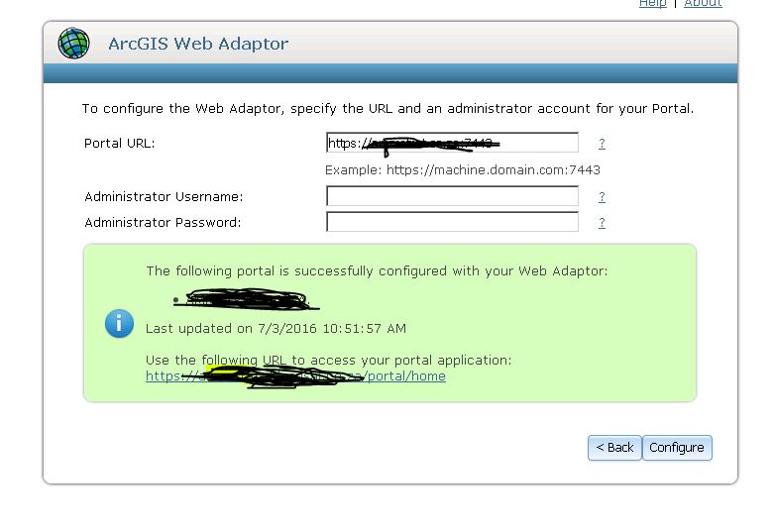The image size is (774, 532).
Task: Click the blue info icon in green panel
Action: (119, 324)
